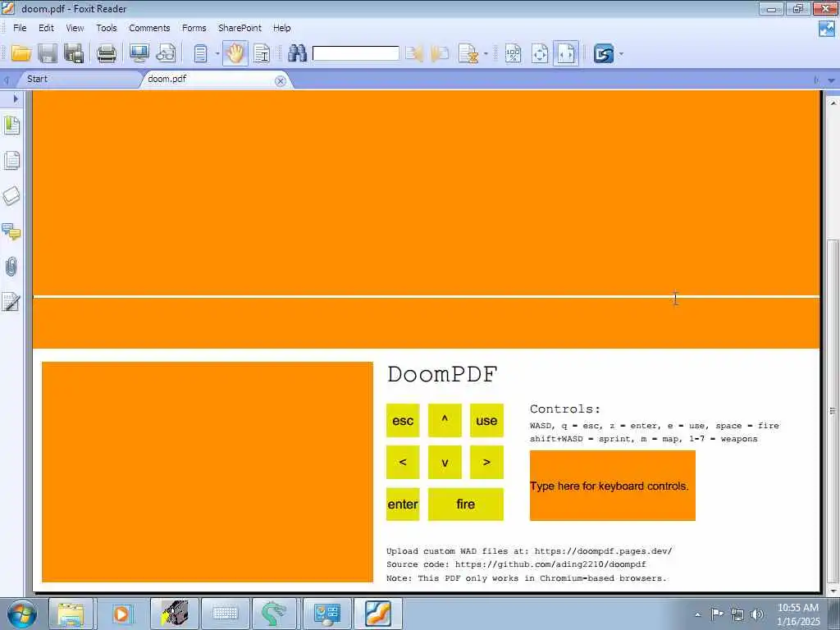Click the 'Type here for keyboard controls' field
Image resolution: width=840 pixels, height=630 pixels.
coord(612,486)
